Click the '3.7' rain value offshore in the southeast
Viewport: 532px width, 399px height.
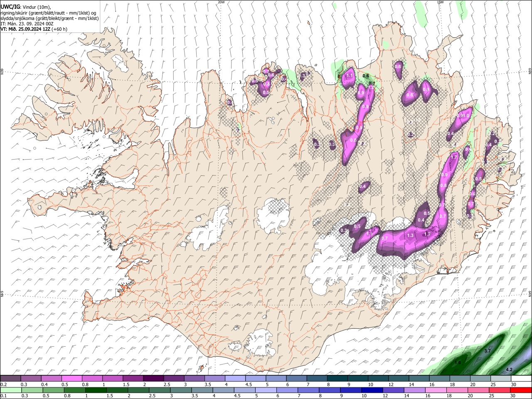click(488, 351)
